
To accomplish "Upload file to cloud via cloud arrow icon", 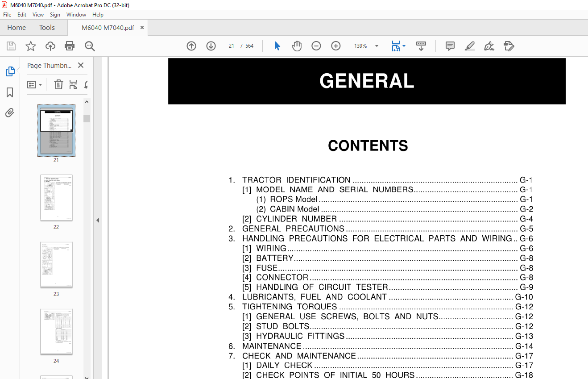I will [50, 46].
